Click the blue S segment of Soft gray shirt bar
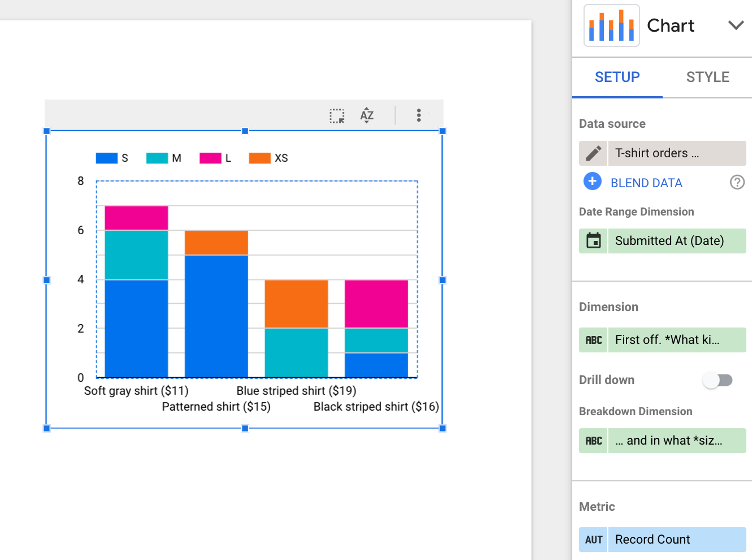The image size is (752, 560). click(x=136, y=328)
